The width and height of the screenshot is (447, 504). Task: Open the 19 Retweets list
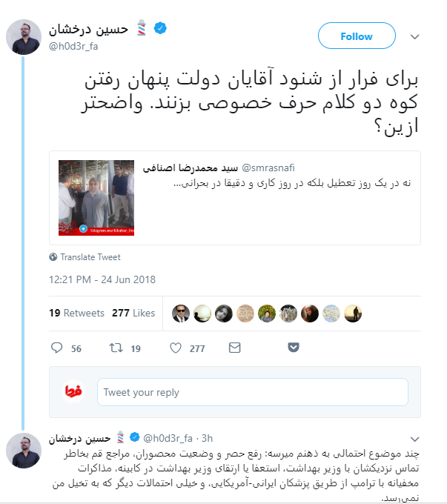(76, 313)
